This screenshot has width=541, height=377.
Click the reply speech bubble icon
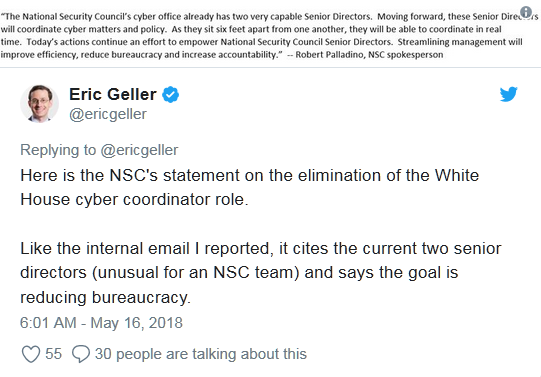[x=81, y=354]
